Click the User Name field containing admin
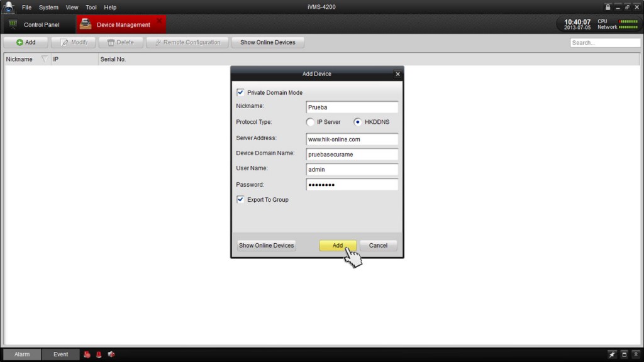This screenshot has height=362, width=644. click(x=352, y=169)
